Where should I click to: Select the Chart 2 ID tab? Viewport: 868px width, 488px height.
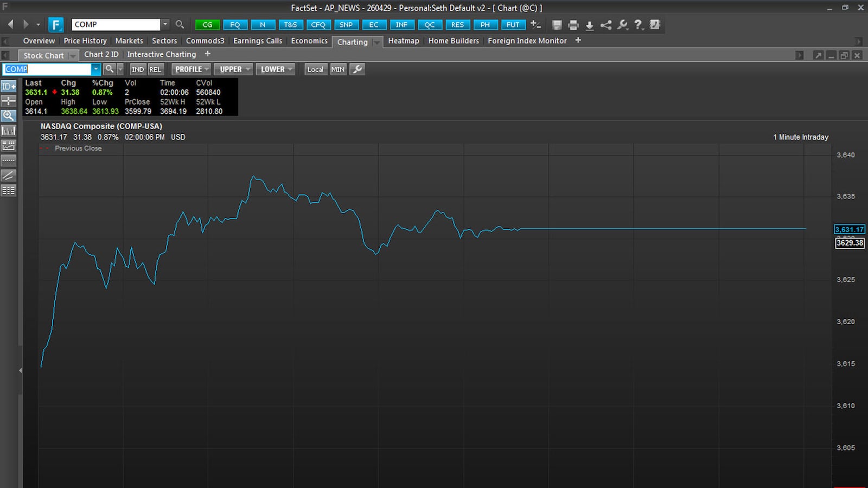click(x=101, y=54)
